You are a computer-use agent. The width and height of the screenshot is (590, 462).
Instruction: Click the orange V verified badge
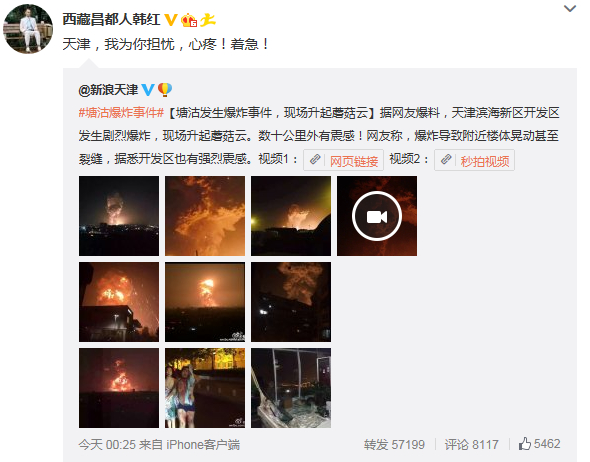click(171, 20)
